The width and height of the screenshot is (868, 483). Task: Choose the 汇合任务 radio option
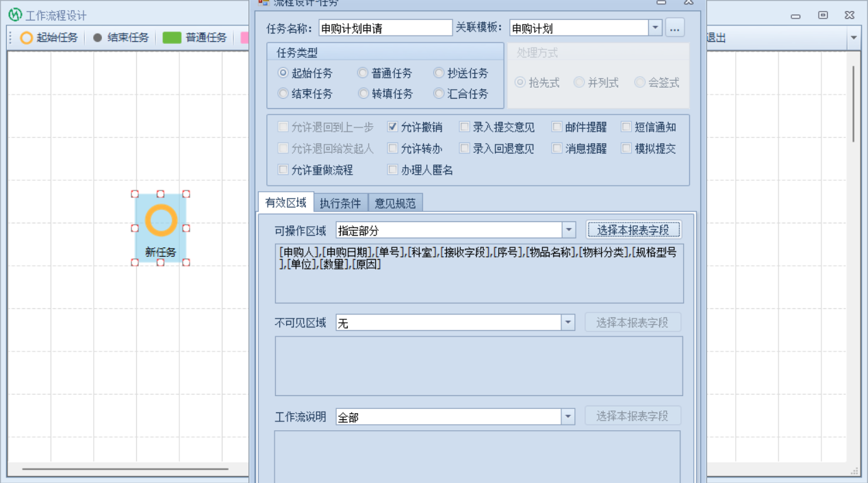[439, 94]
